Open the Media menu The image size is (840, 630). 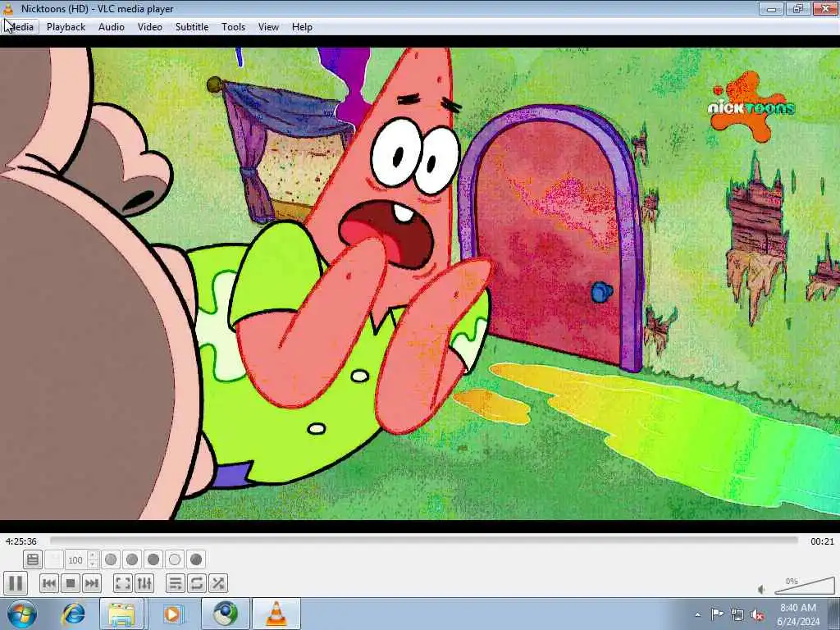[21, 27]
